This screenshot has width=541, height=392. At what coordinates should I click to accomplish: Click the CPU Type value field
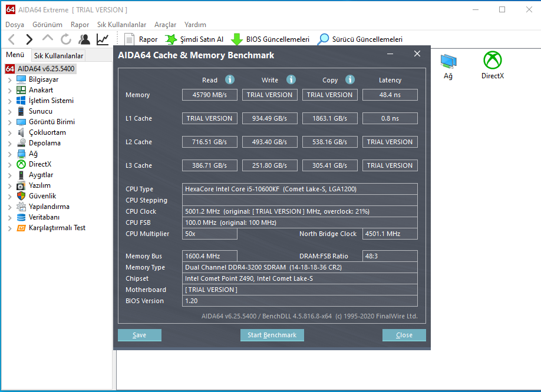coord(300,189)
